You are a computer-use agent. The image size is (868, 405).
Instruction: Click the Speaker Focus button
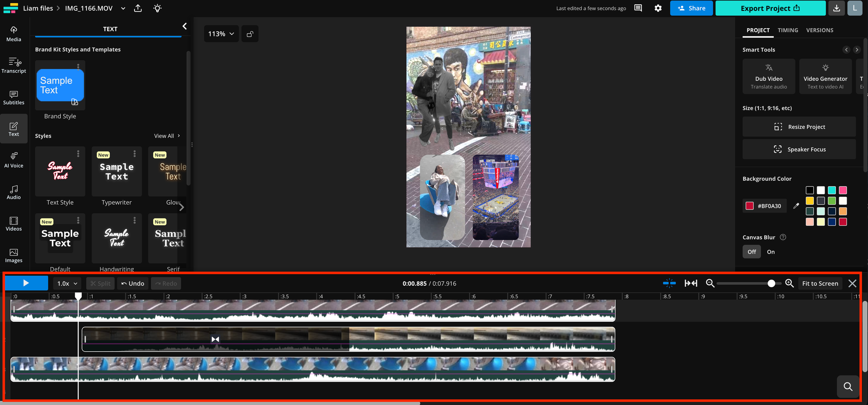coord(799,149)
